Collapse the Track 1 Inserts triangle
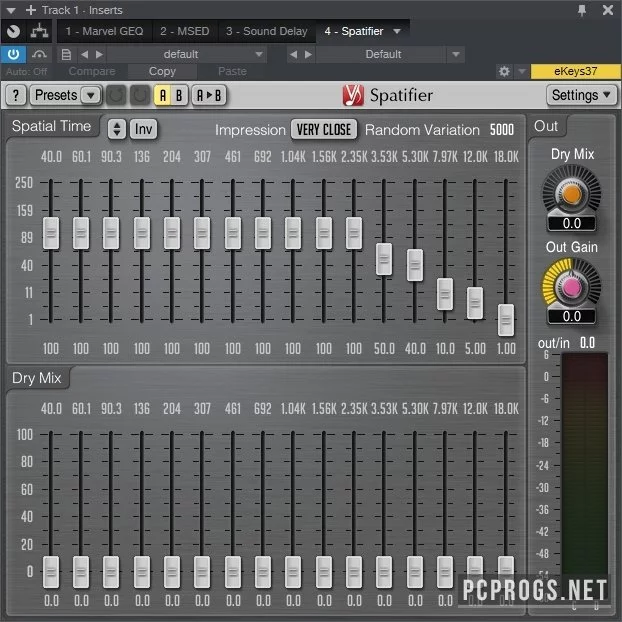Image resolution: width=622 pixels, height=622 pixels. (11, 10)
